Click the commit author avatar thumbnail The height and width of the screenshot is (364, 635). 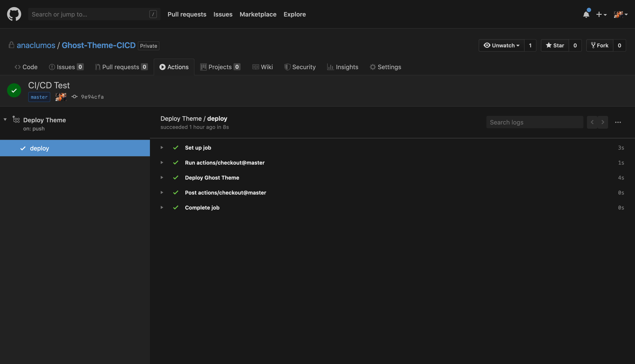(x=61, y=97)
